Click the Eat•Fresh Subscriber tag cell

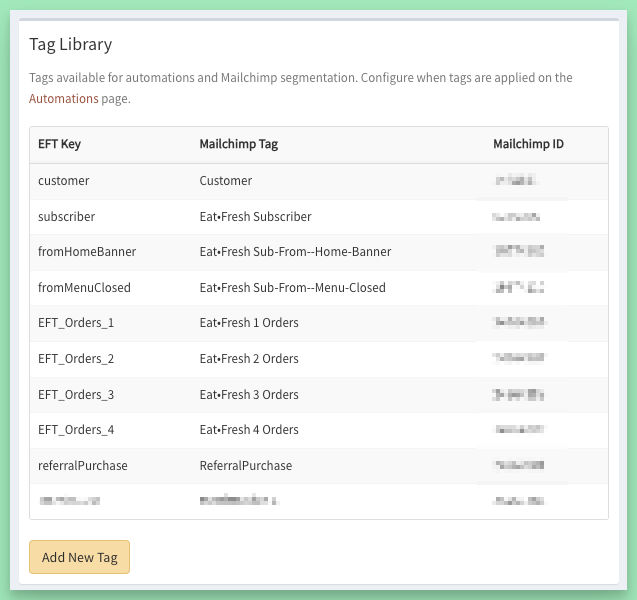coord(256,217)
